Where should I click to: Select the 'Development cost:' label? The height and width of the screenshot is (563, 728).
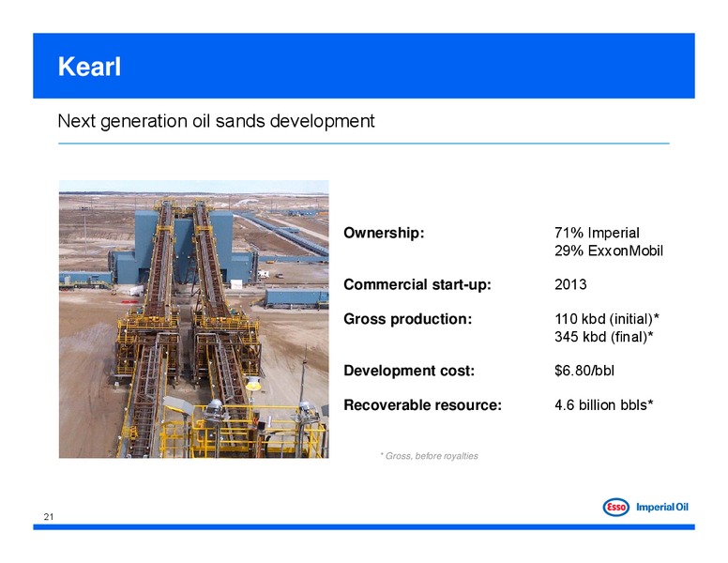tap(409, 371)
